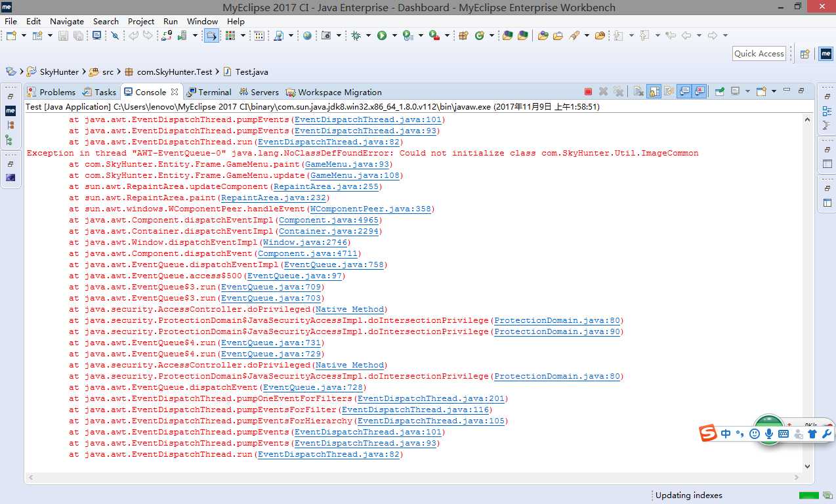Click the New wizard toolbar icon
Image resolution: width=836 pixels, height=504 pixels.
point(10,35)
